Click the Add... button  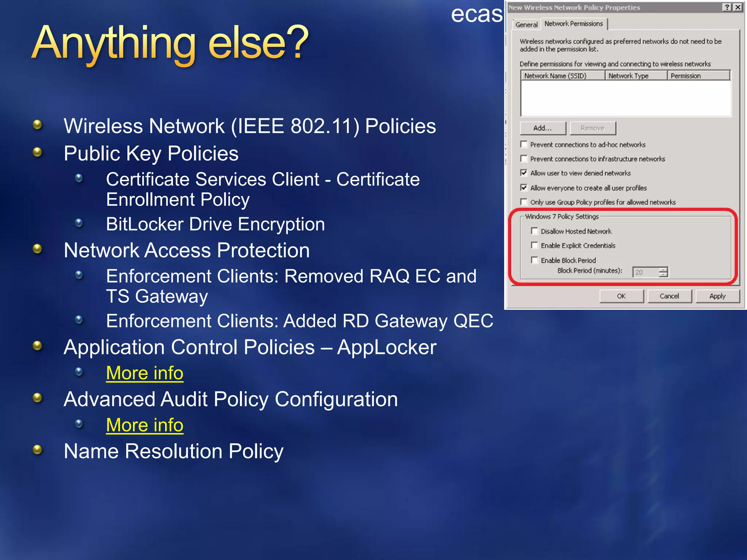click(543, 128)
